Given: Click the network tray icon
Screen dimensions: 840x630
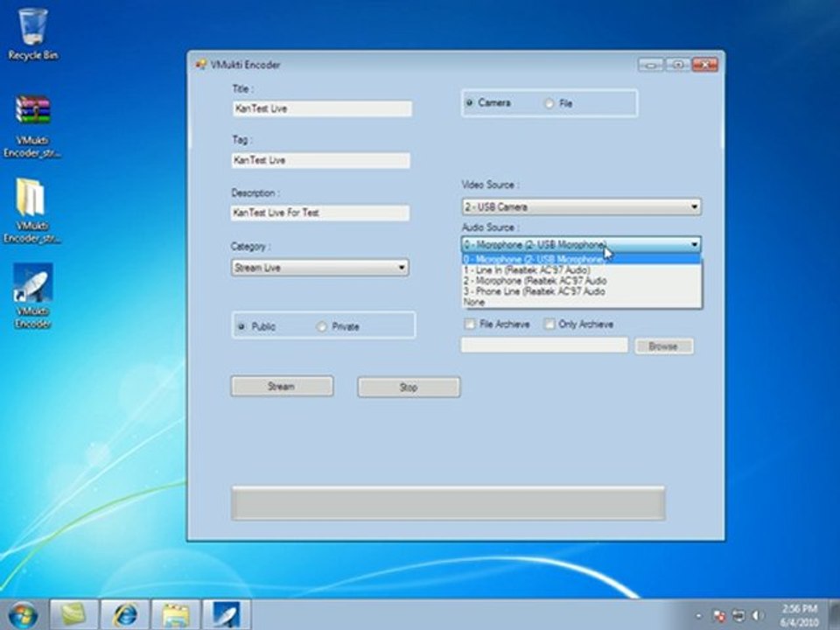Looking at the screenshot, I should click(738, 615).
